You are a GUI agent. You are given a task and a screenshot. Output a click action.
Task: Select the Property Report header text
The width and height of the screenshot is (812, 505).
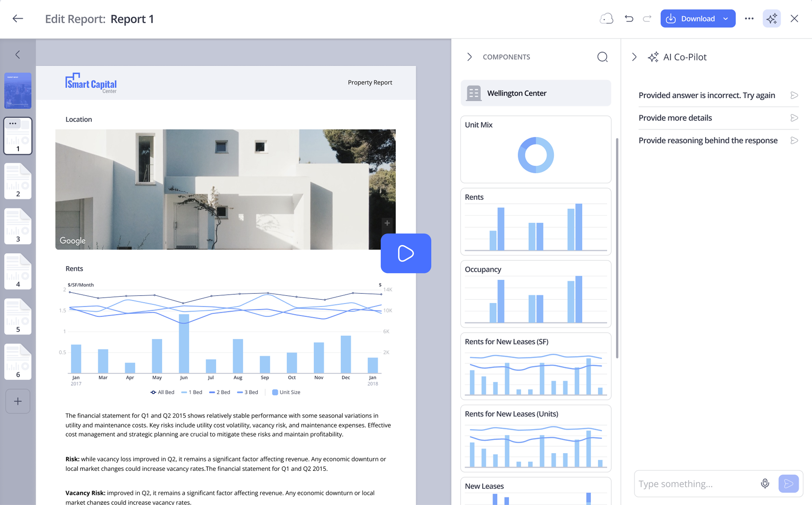(370, 83)
